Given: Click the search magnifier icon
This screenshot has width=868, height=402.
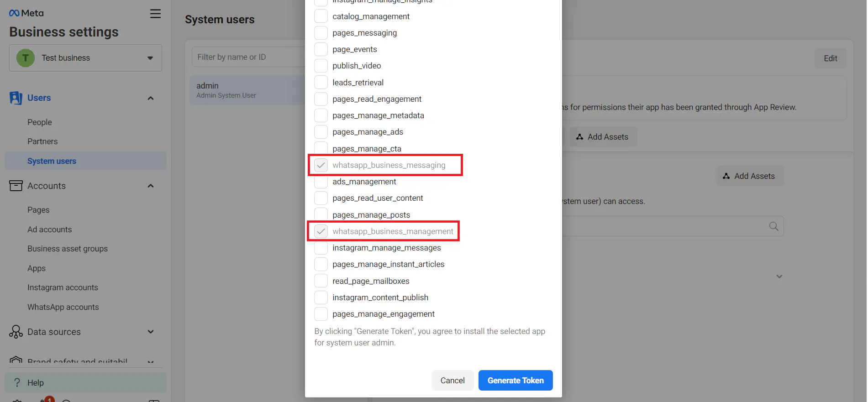Looking at the screenshot, I should (x=773, y=226).
